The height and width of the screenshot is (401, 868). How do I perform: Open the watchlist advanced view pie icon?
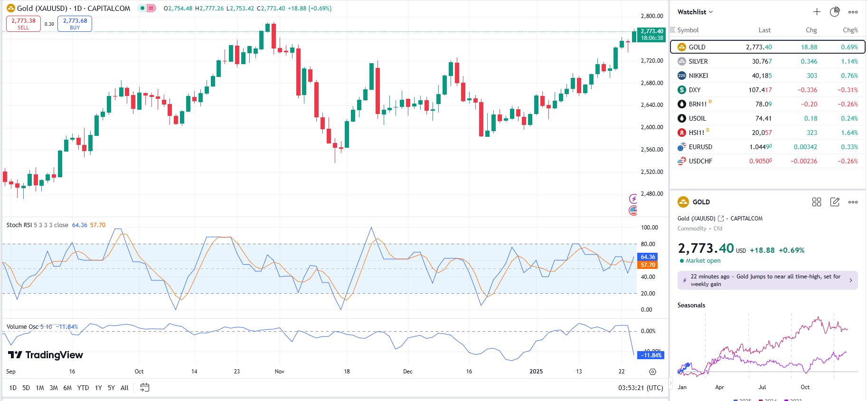[834, 12]
